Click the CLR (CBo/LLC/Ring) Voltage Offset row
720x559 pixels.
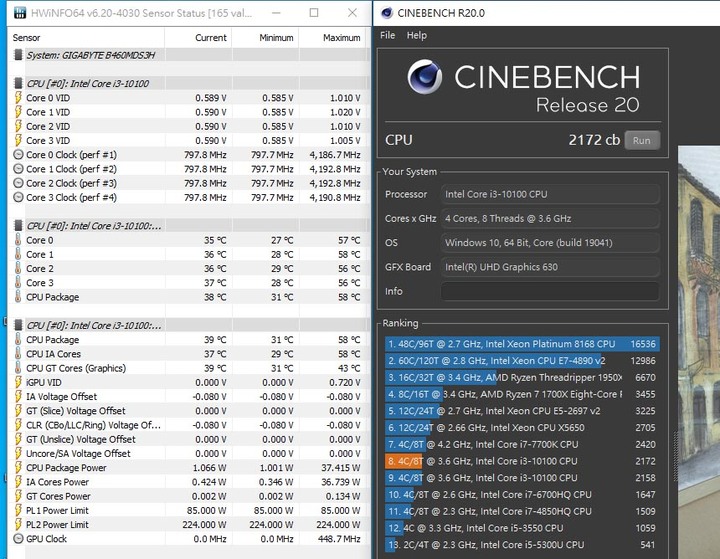(x=188, y=425)
